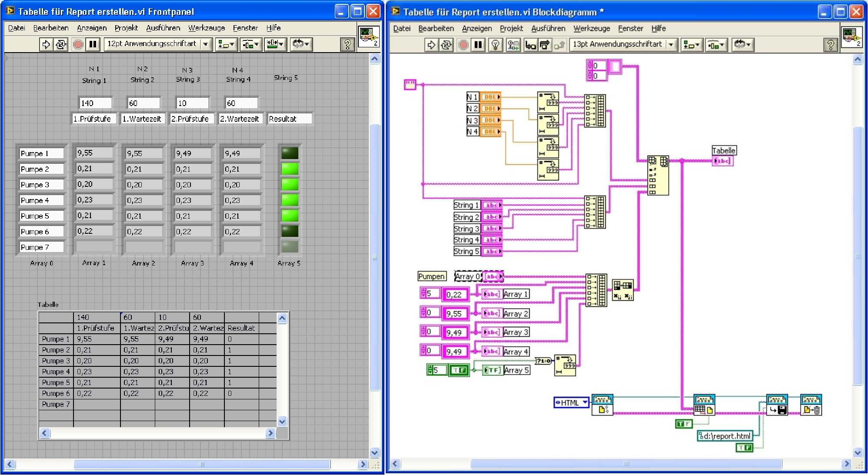Toggle Pumpe 6 Resultat LED indicator
868x475 pixels.
[x=290, y=231]
